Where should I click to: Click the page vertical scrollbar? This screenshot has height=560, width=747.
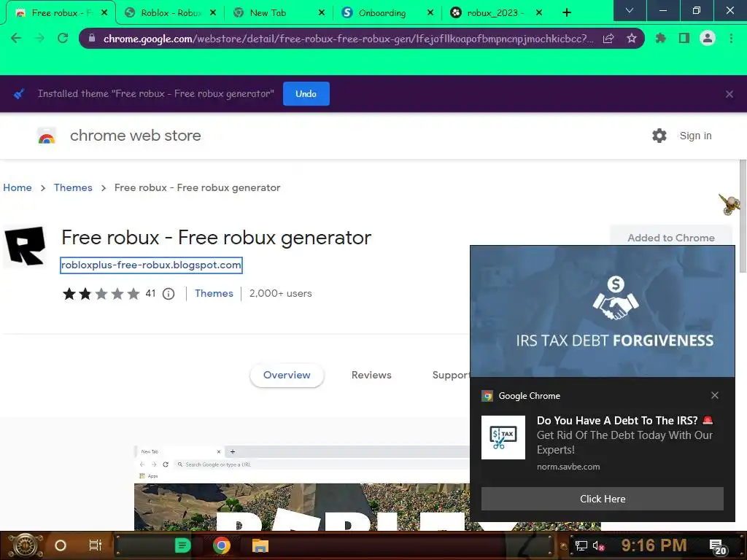(x=743, y=217)
